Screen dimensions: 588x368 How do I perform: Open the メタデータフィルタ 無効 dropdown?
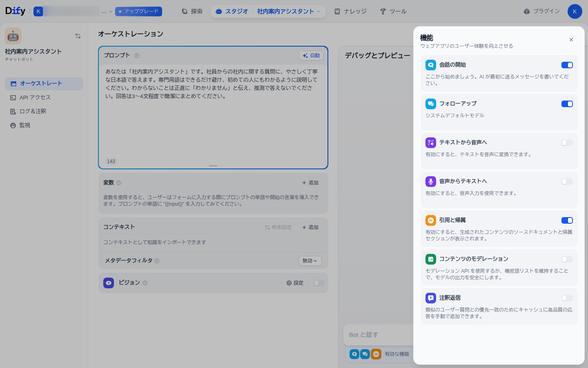tap(310, 261)
